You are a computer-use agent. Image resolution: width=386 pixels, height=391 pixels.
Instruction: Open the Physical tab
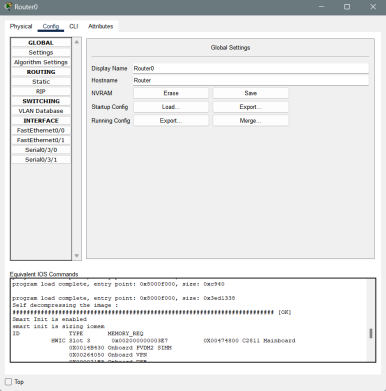(21, 26)
